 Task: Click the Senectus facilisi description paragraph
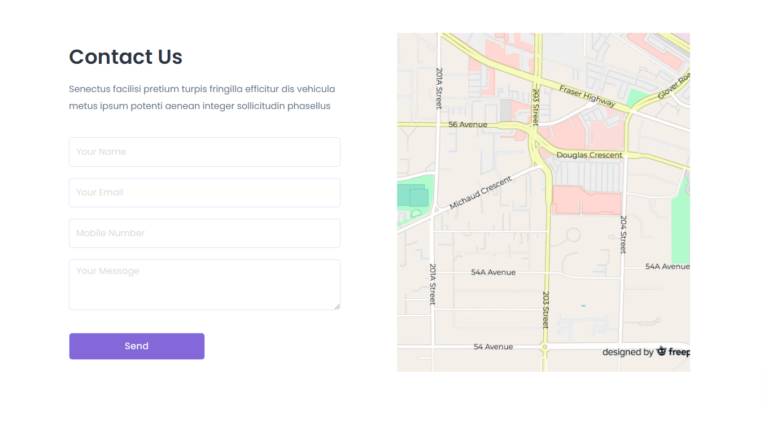201,97
